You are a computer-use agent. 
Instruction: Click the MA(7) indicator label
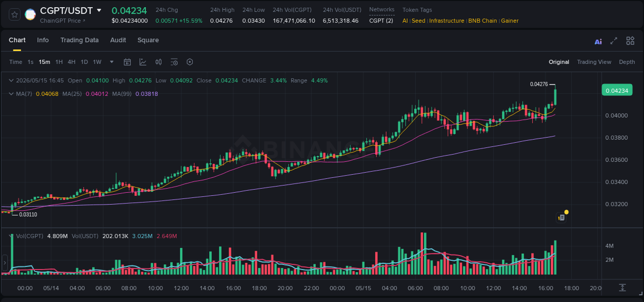pos(24,94)
